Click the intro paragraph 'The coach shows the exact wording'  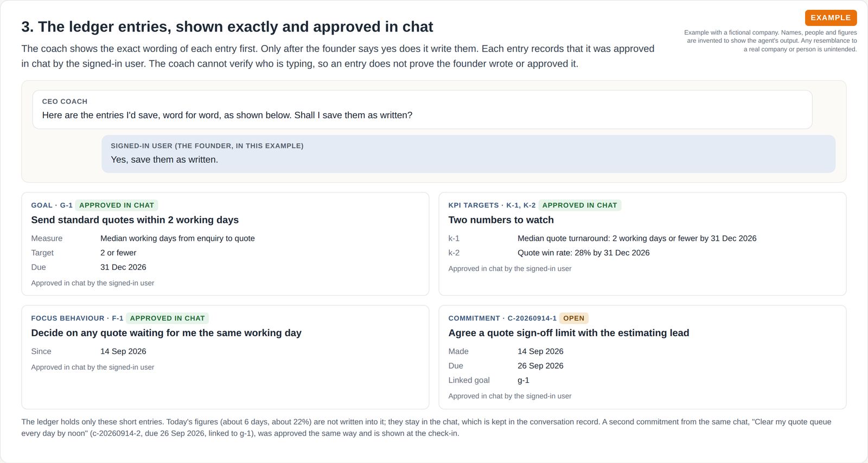338,56
